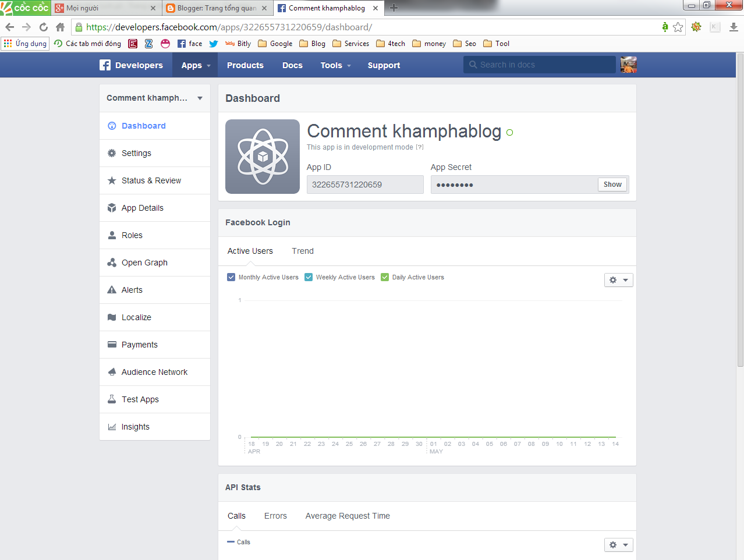Click the user profile avatar in header
The height and width of the screenshot is (560, 744).
tap(629, 65)
